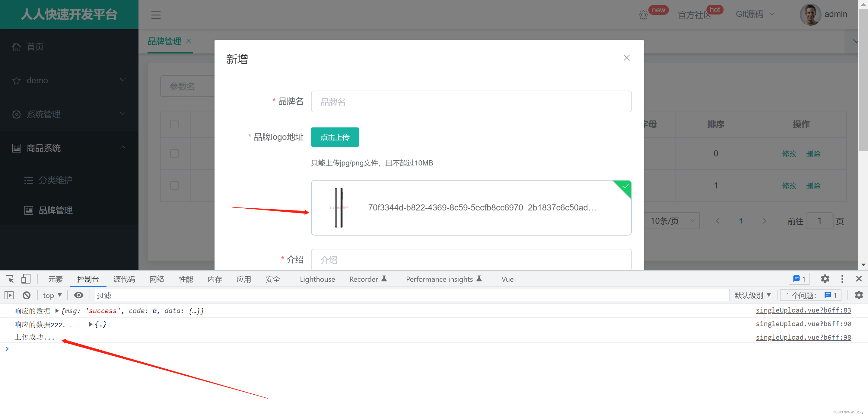Switch to the 网络 DevTools tab
The width and height of the screenshot is (868, 417).
point(157,280)
